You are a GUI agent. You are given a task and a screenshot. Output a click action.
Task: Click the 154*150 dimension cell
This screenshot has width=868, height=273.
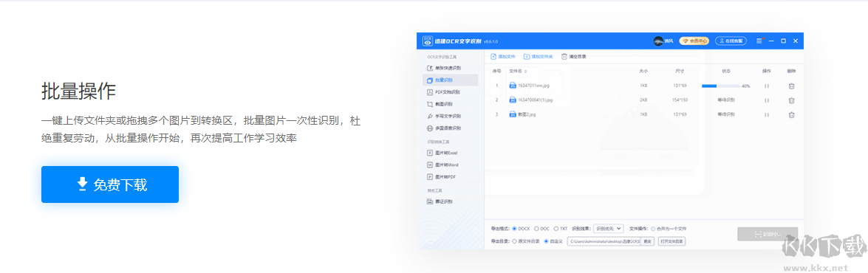pos(679,100)
